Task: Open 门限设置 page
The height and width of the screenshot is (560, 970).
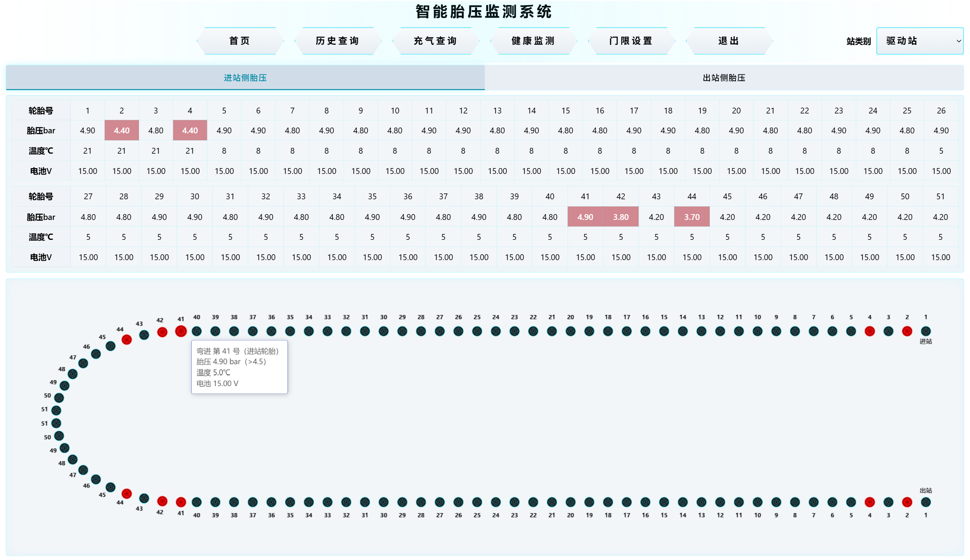Action: tap(631, 41)
